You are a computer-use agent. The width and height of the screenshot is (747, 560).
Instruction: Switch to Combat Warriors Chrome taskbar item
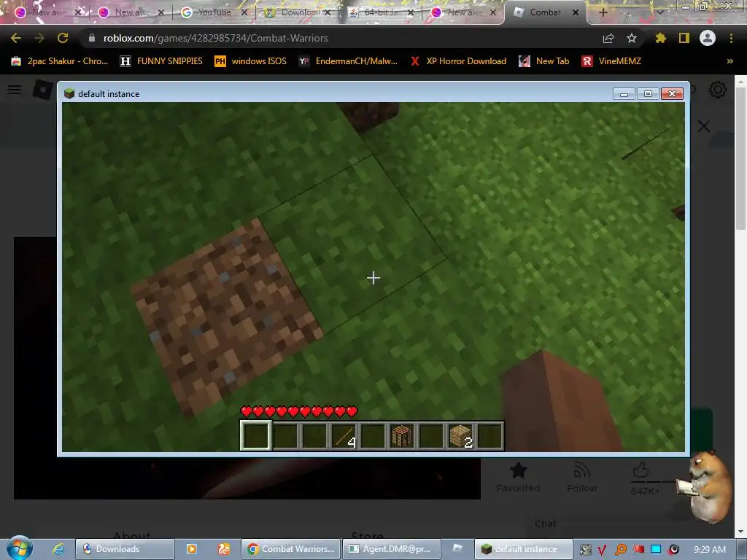pos(290,549)
